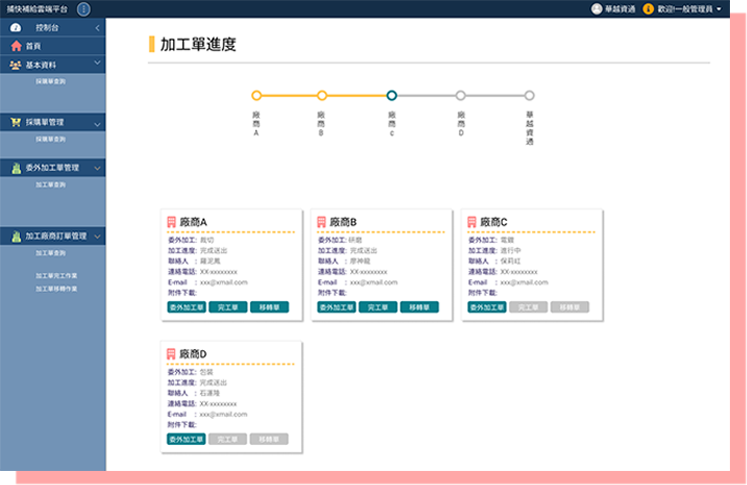This screenshot has width=747, height=485.
Task: Click the 華越資通 final progress step circle
Action: 529,96
